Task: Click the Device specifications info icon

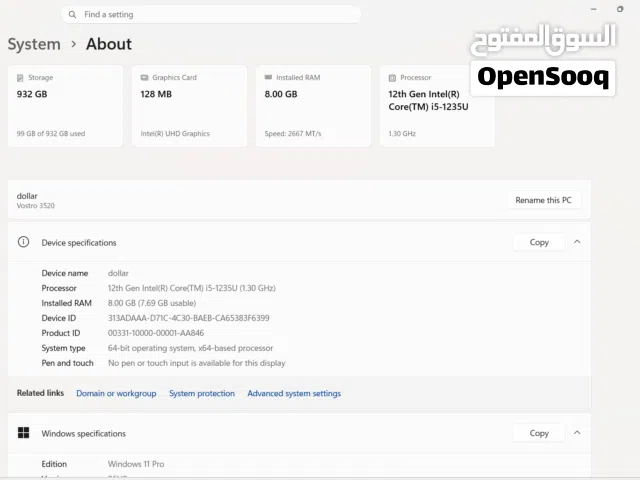Action: (x=23, y=242)
